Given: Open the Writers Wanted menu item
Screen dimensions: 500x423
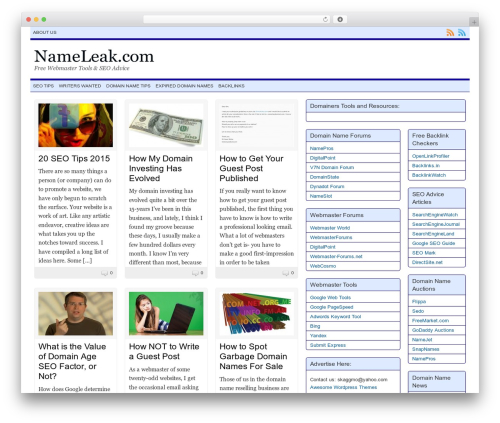Looking at the screenshot, I should (80, 86).
